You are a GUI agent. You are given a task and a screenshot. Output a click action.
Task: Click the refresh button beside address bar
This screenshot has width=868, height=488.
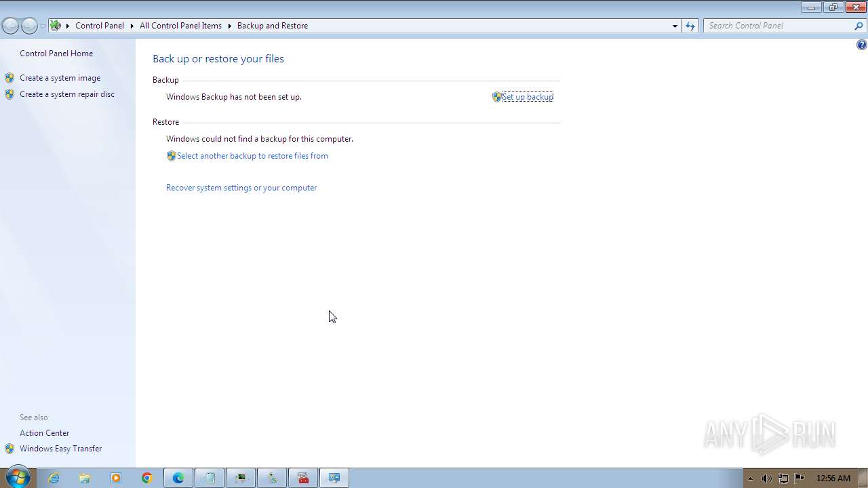coord(690,26)
